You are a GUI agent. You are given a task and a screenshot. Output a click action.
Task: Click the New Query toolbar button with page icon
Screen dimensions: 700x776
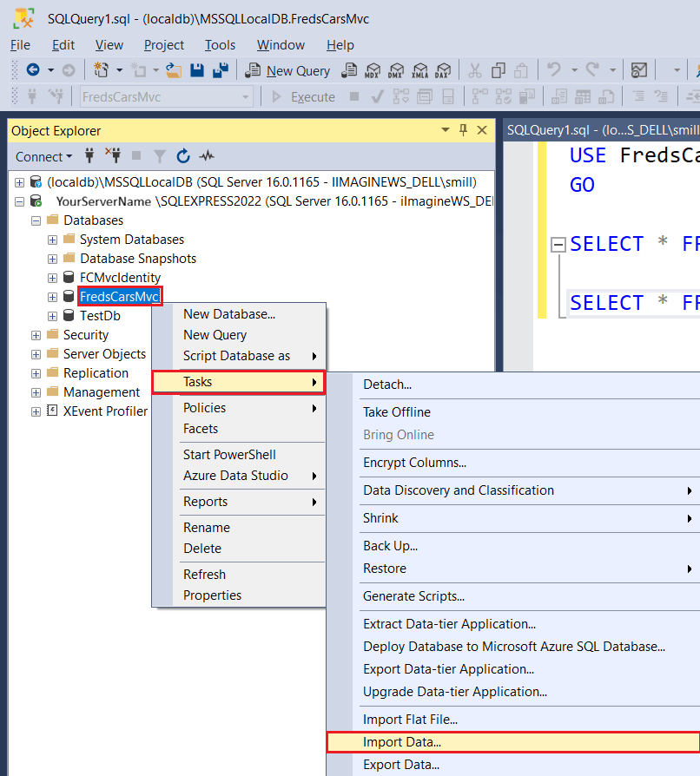pos(288,71)
